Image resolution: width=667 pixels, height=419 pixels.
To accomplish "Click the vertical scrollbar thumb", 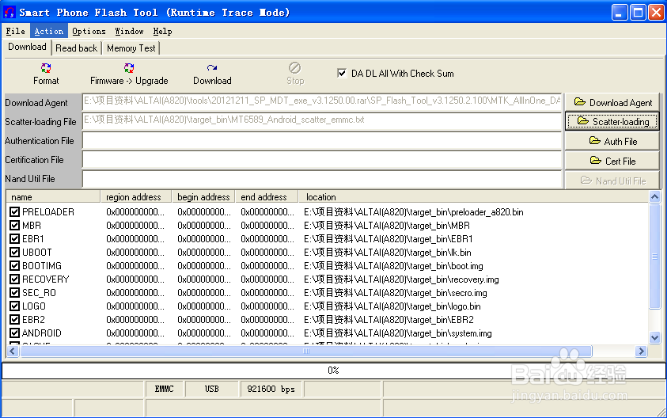I will pos(655,256).
